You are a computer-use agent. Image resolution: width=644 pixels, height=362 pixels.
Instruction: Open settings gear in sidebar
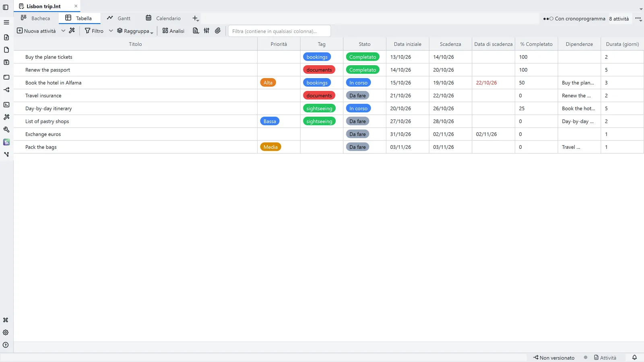tap(6, 333)
